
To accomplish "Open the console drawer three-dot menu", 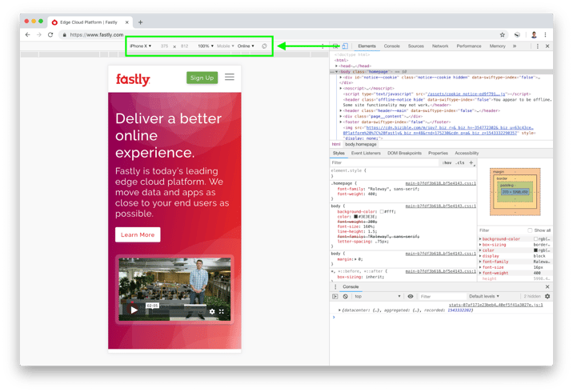I will click(335, 286).
